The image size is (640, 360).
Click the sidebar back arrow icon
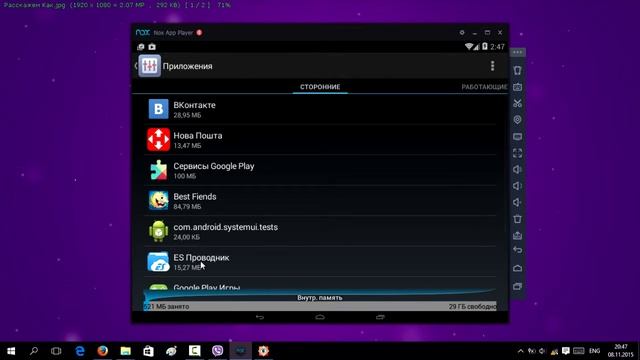pyautogui.click(x=518, y=250)
